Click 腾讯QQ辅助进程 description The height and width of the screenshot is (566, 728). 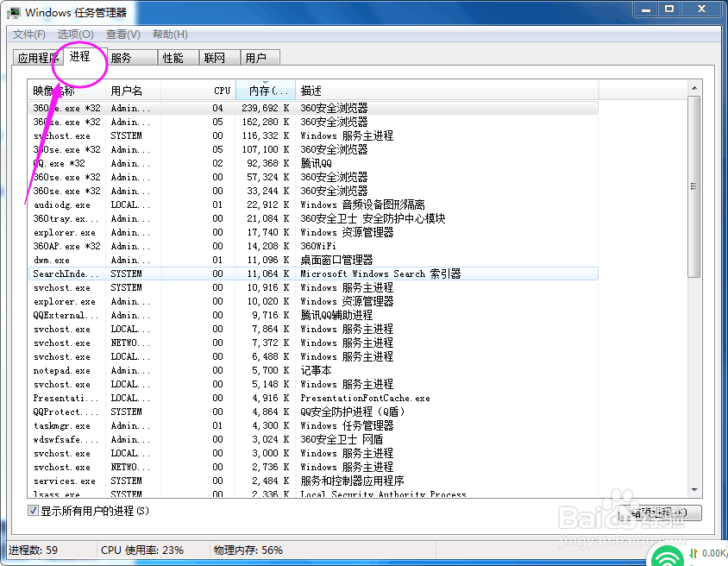336,315
